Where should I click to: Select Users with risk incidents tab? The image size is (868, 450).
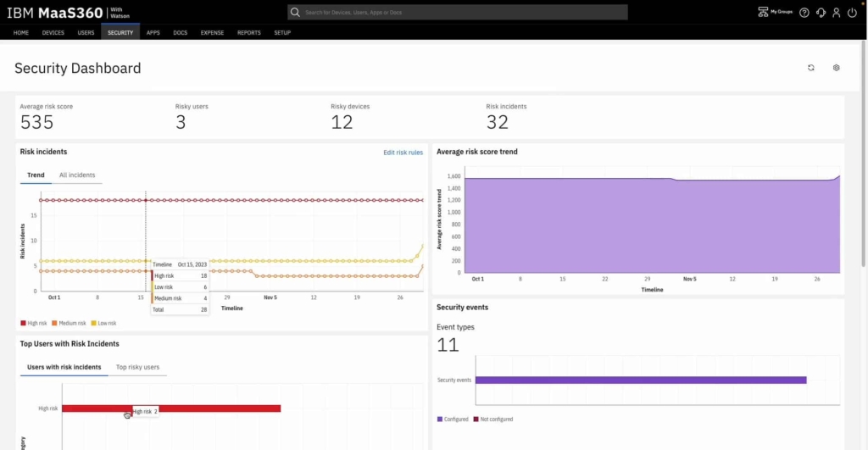pyautogui.click(x=64, y=367)
